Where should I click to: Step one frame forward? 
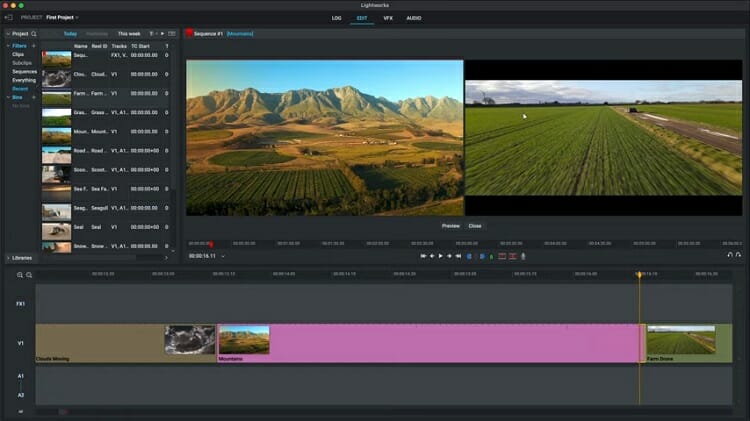click(x=449, y=256)
